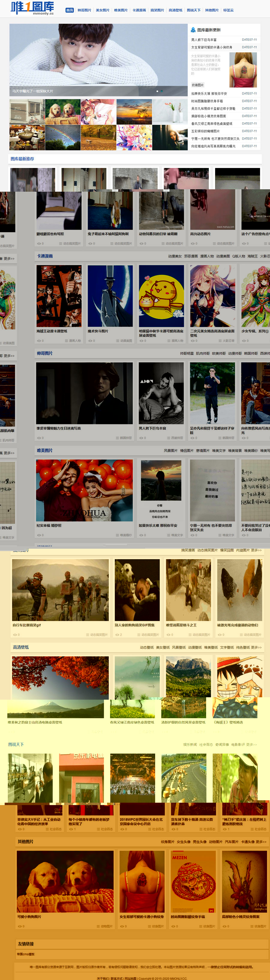Click 动态壁纸 filter in the 高清壁纸 header
The width and height of the screenshot is (270, 980).
coord(147,647)
